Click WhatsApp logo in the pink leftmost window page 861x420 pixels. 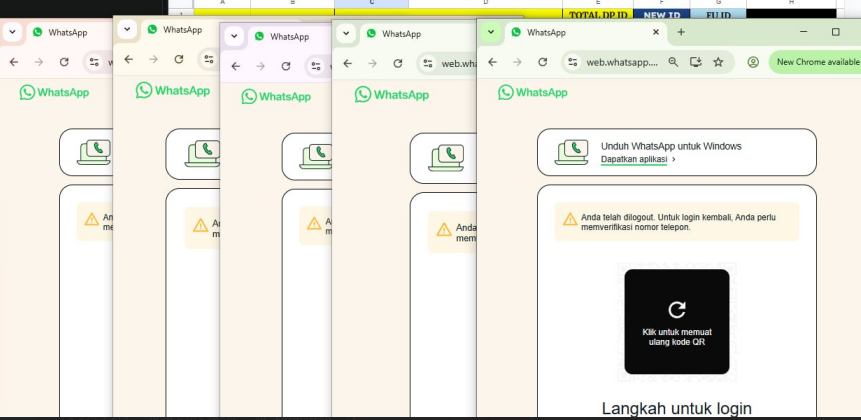click(x=54, y=92)
